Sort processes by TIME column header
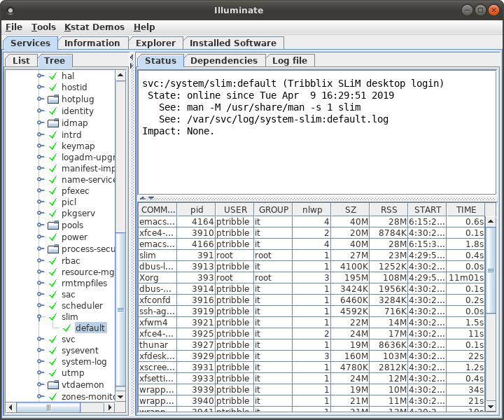Viewport: 504px width, 420px height. click(x=465, y=210)
